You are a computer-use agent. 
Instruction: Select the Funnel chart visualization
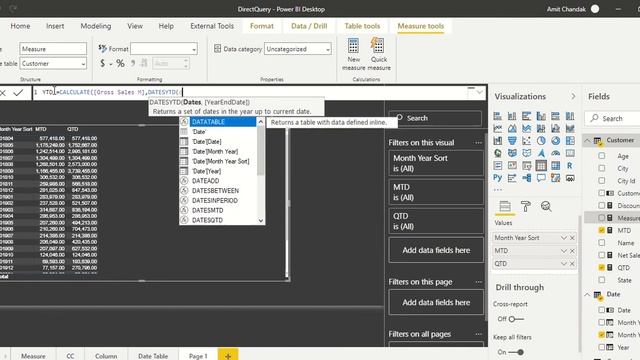(512, 141)
